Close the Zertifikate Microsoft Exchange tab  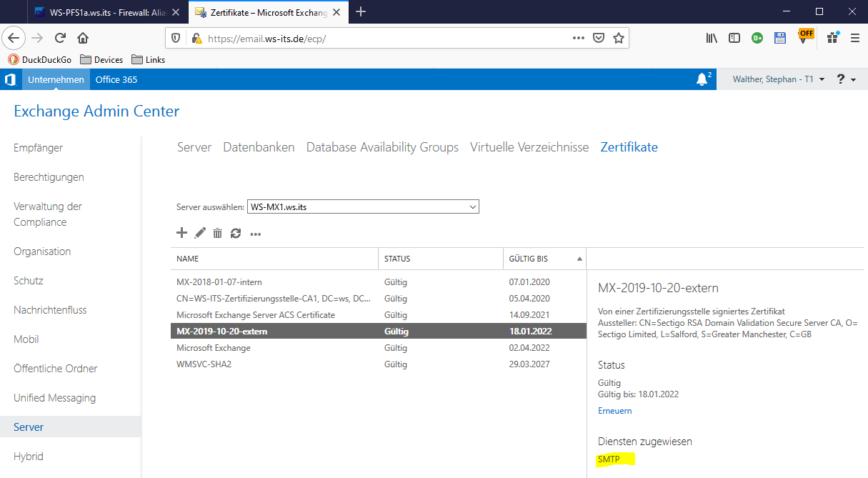(336, 12)
